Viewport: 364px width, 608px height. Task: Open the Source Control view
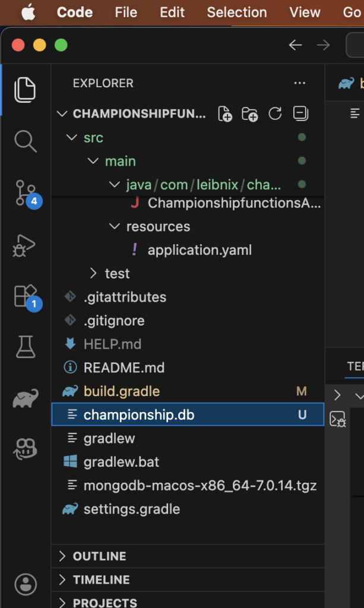(x=26, y=193)
